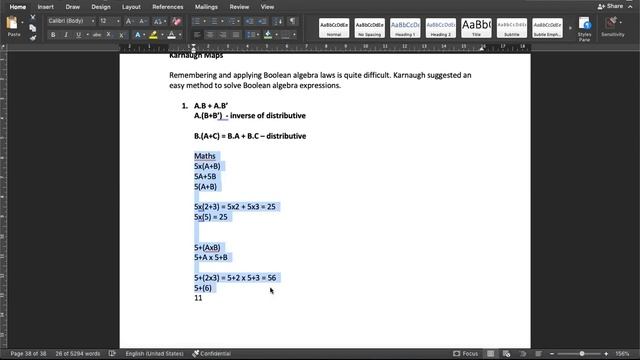
Task: Open the Draw tab
Action: [x=73, y=7]
